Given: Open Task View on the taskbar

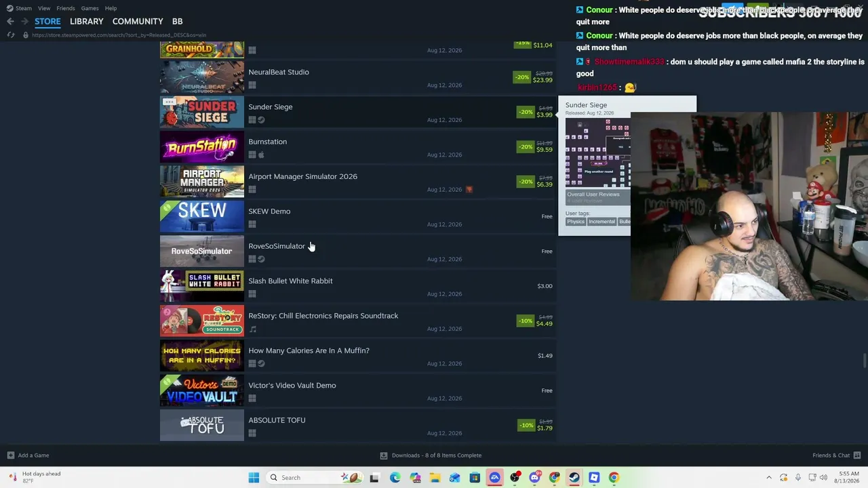Looking at the screenshot, I should point(374,478).
